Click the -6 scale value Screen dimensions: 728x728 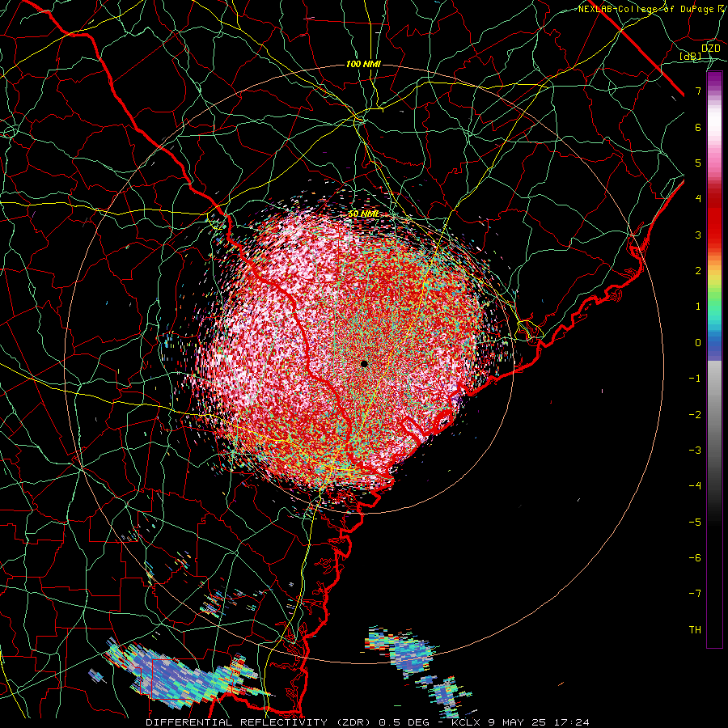point(695,558)
